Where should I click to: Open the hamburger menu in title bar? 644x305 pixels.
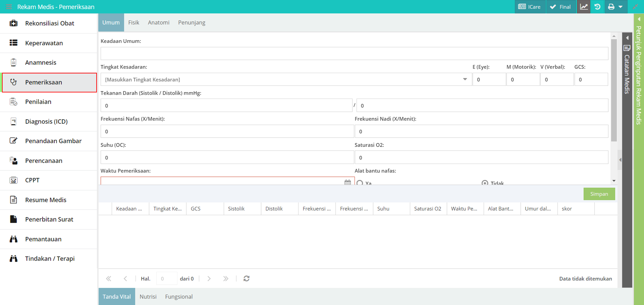point(9,7)
